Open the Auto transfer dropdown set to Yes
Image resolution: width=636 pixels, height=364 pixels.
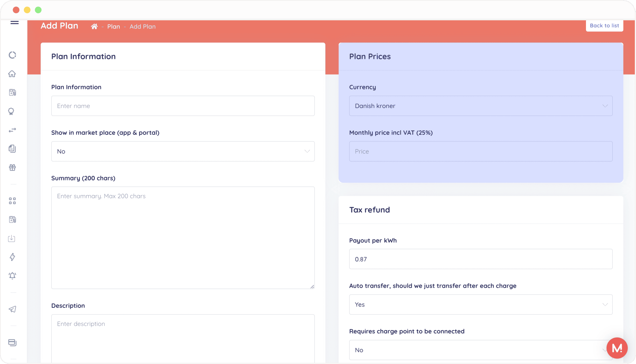point(481,305)
